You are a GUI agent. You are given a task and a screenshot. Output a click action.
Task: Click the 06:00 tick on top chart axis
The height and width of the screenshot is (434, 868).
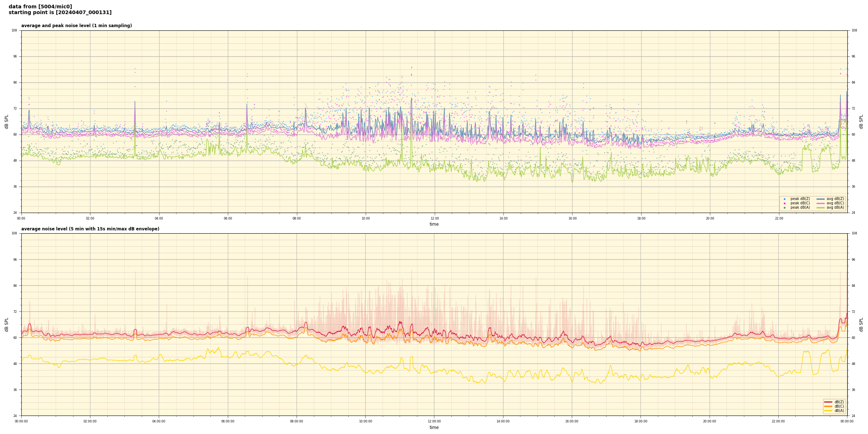(228, 218)
